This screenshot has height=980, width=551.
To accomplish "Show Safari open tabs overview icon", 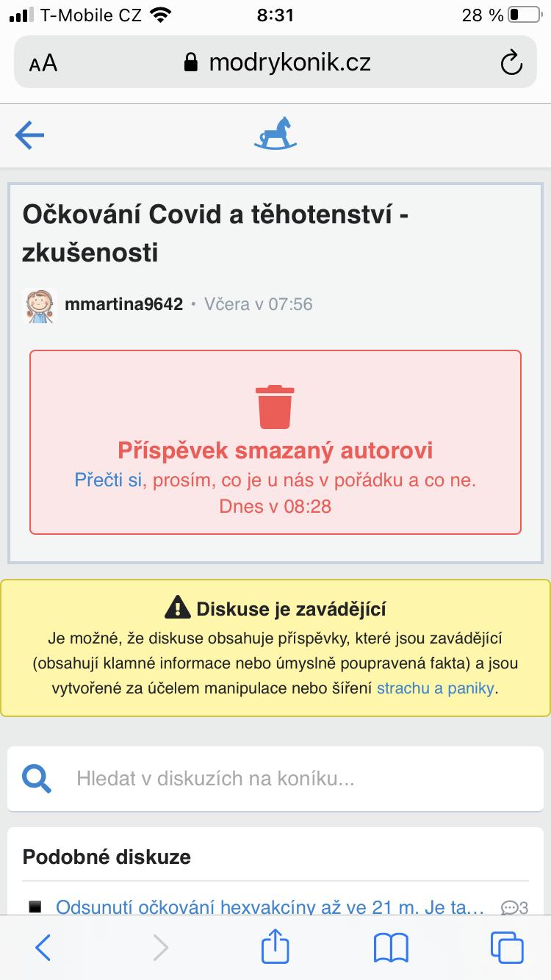I will (507, 948).
